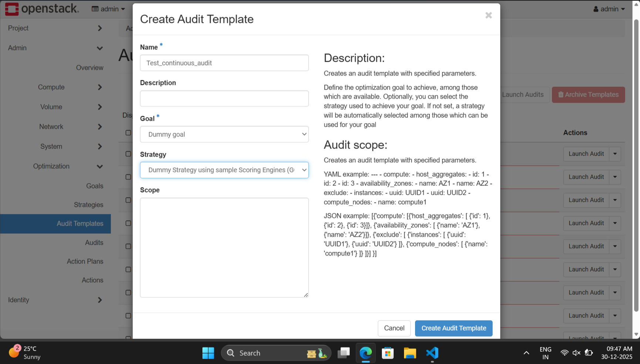
Task: Open Microsoft Edge from taskbar
Action: (x=366, y=353)
